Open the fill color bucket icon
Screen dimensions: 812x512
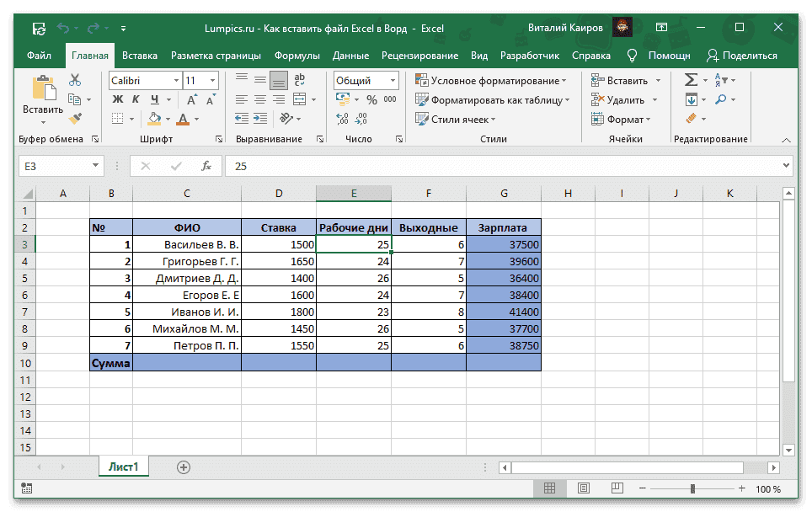point(154,119)
